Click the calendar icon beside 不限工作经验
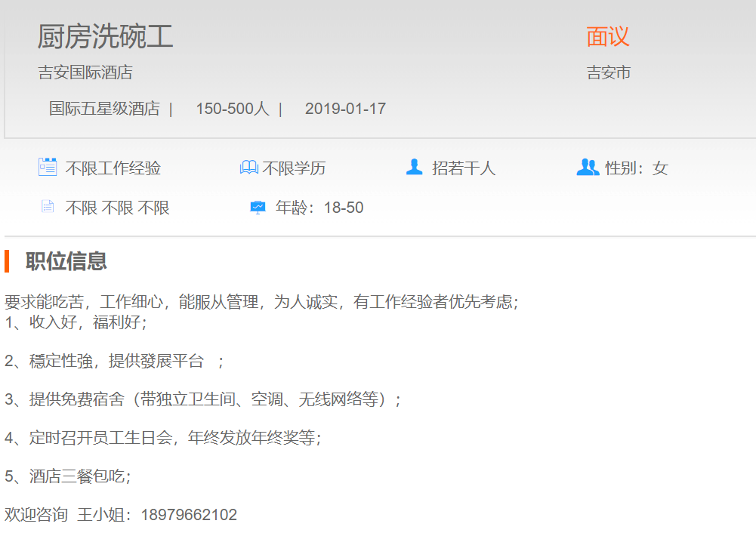Image resolution: width=756 pixels, height=536 pixels. coord(48,167)
